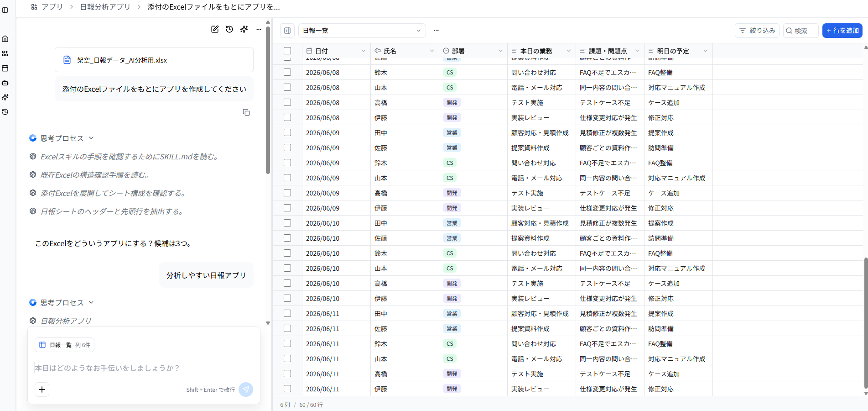868x411 pixels.
Task: Check the 2026/06/11 伊藤 row
Action: [287, 389]
